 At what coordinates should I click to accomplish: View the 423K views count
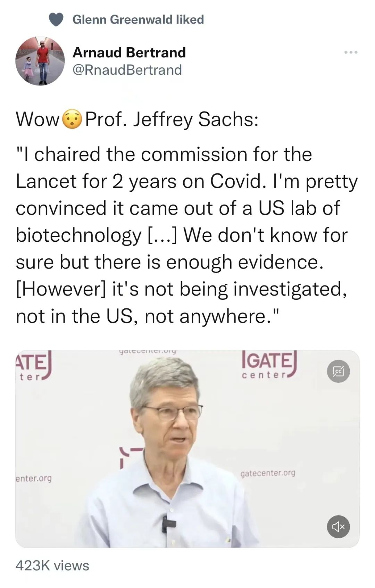(x=52, y=566)
